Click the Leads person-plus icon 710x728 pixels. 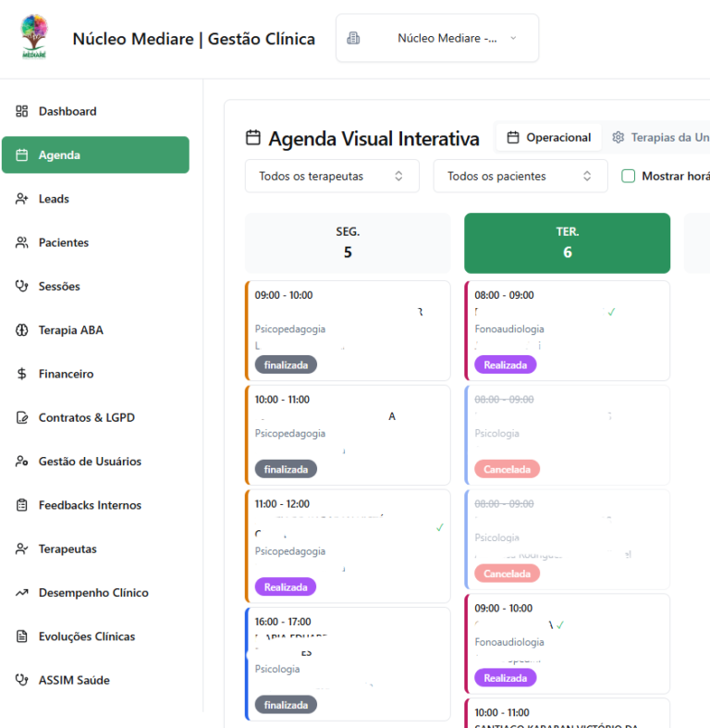(x=22, y=199)
